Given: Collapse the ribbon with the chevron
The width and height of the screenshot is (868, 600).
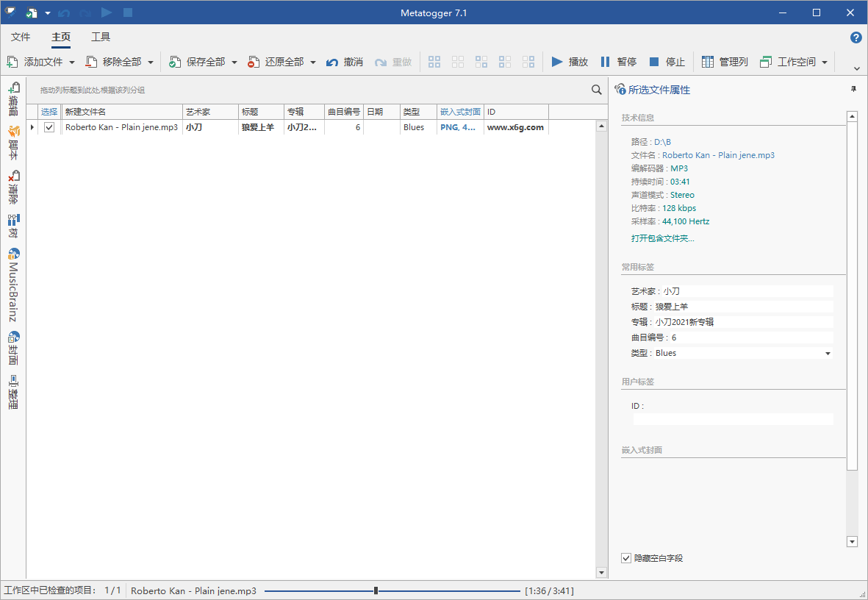Looking at the screenshot, I should (856, 68).
